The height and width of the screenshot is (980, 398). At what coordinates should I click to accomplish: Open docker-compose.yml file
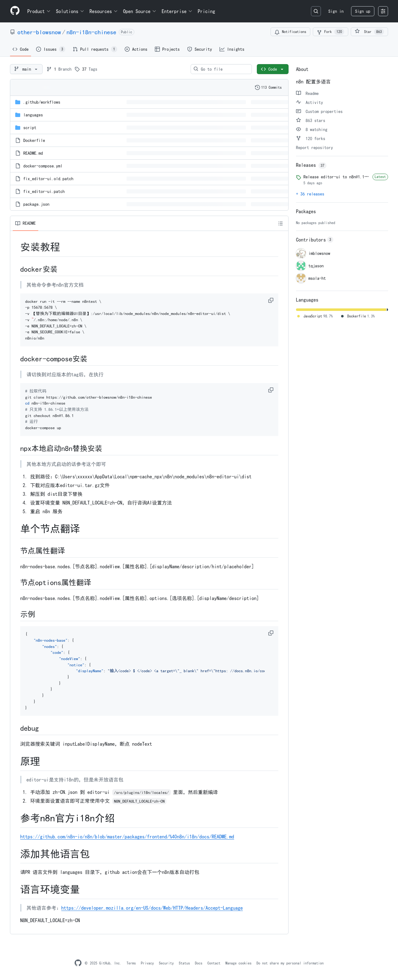click(43, 166)
